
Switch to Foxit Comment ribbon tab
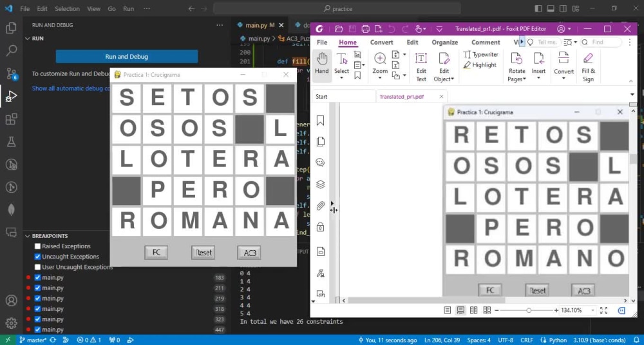(x=486, y=43)
